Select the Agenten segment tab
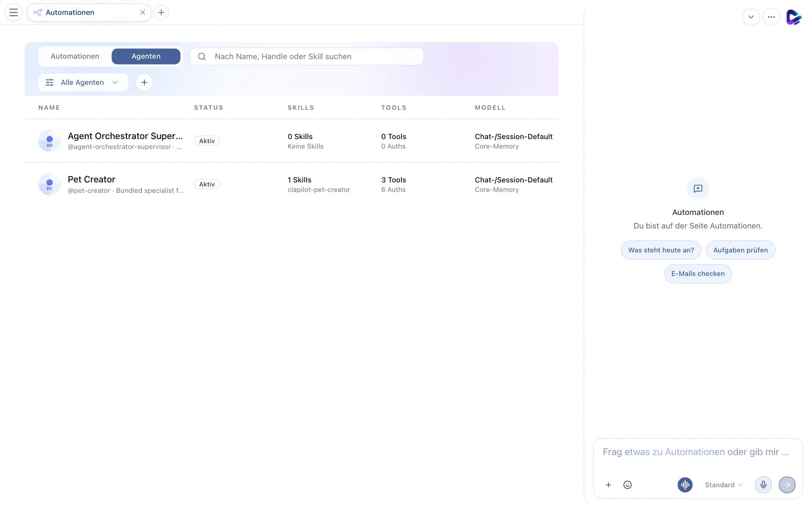This screenshot has height=508, width=812. [146, 56]
